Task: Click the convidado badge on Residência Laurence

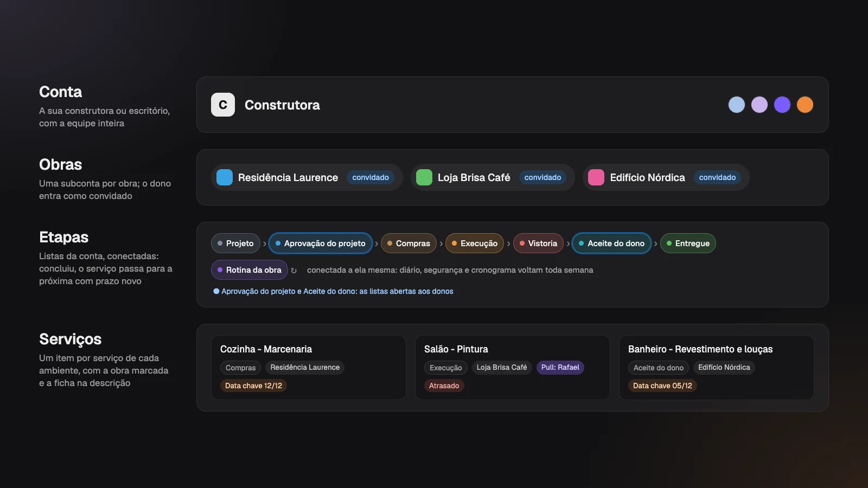Action: pos(371,177)
